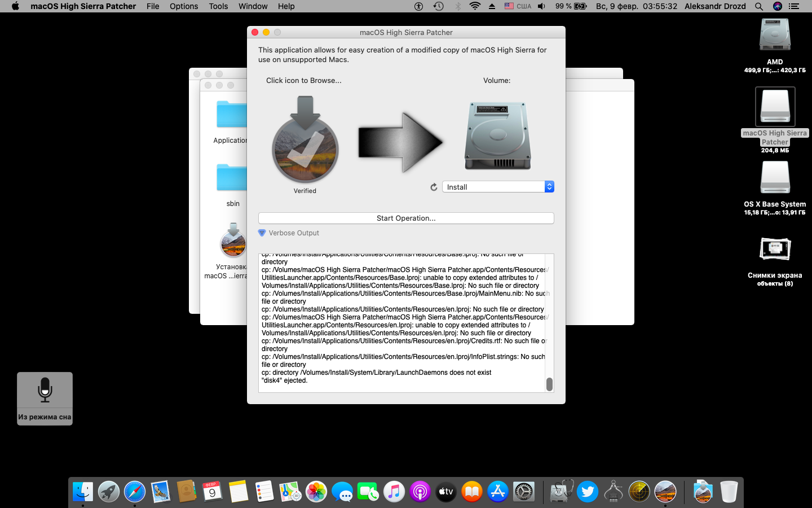Open FaceTime from the Dock

368,492
